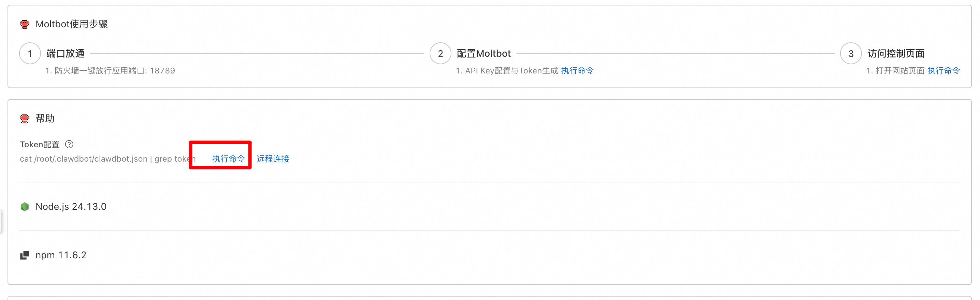Click the Token配置 label
Image resolution: width=980 pixels, height=300 pixels.
40,145
